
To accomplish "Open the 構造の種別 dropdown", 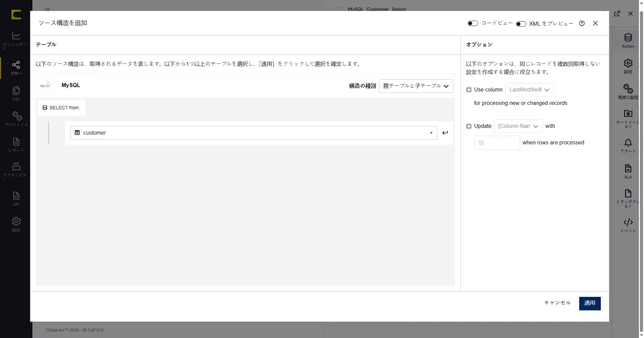I will pyautogui.click(x=416, y=86).
